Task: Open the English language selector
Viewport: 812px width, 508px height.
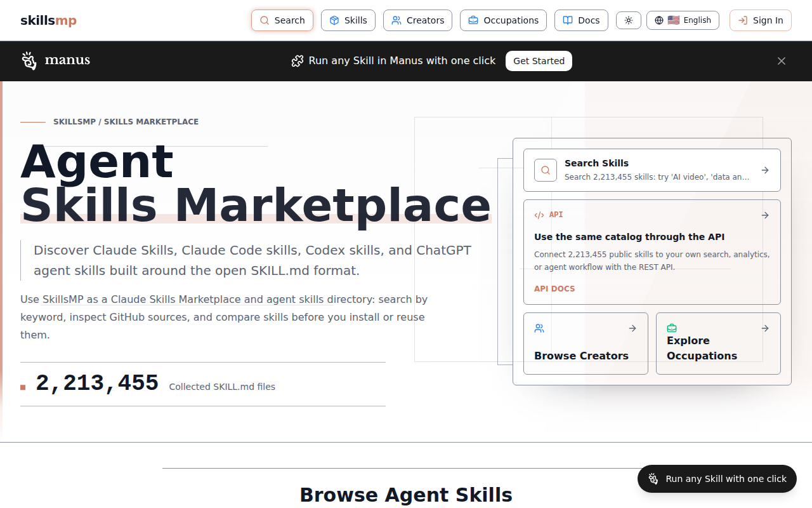Action: [683, 20]
